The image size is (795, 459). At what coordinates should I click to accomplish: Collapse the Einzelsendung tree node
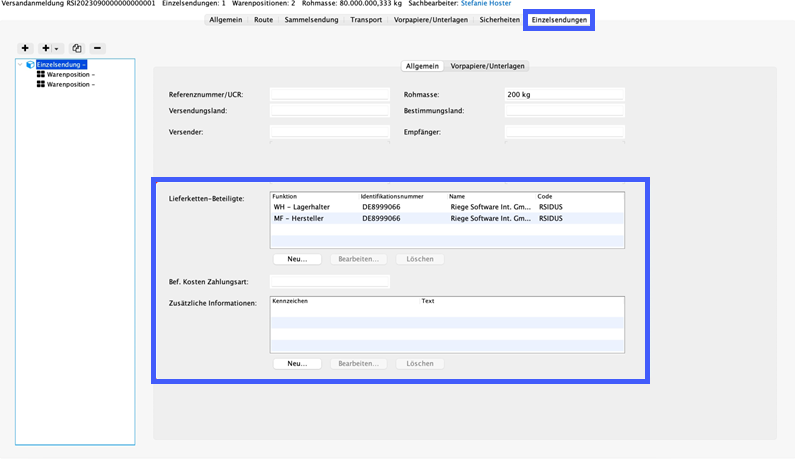pos(21,65)
